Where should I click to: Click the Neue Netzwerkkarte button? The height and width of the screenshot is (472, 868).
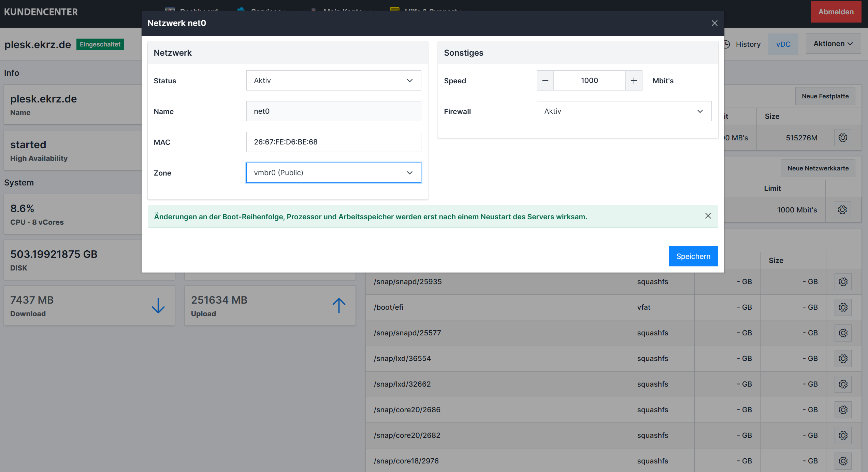click(818, 168)
